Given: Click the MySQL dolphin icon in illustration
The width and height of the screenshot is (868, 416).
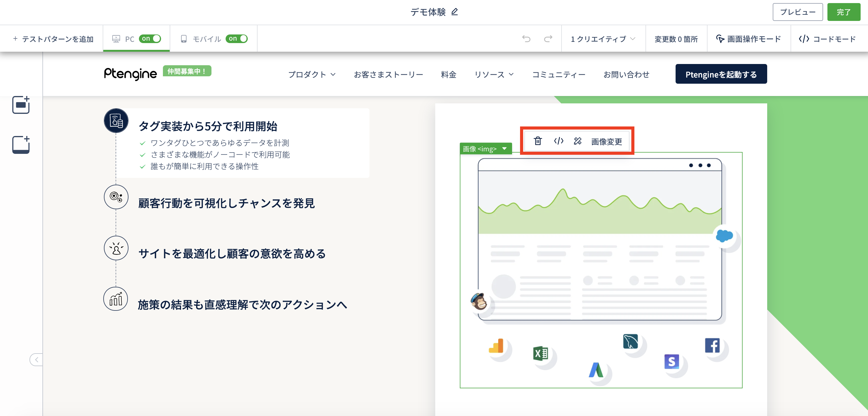Looking at the screenshot, I should tap(630, 342).
